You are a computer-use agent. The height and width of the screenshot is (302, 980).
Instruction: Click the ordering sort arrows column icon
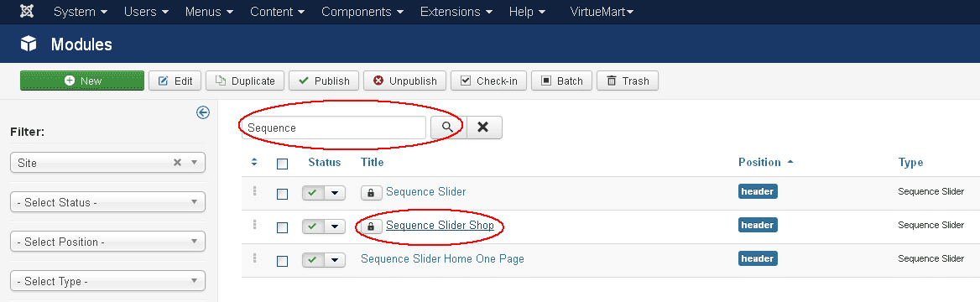point(253,162)
